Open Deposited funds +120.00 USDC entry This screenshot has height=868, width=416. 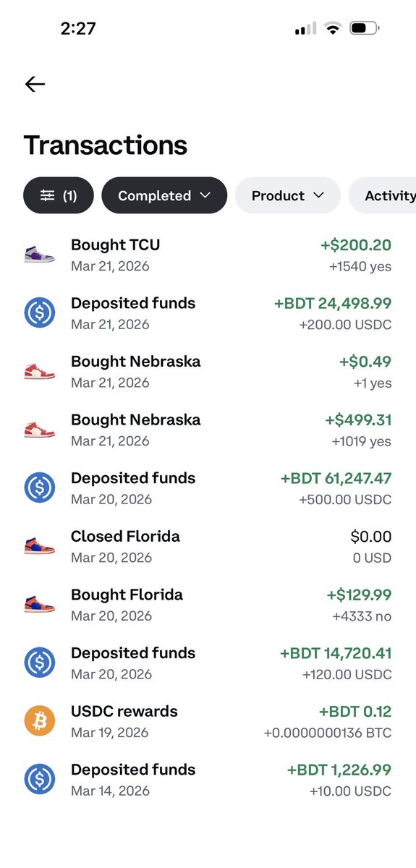point(208,663)
